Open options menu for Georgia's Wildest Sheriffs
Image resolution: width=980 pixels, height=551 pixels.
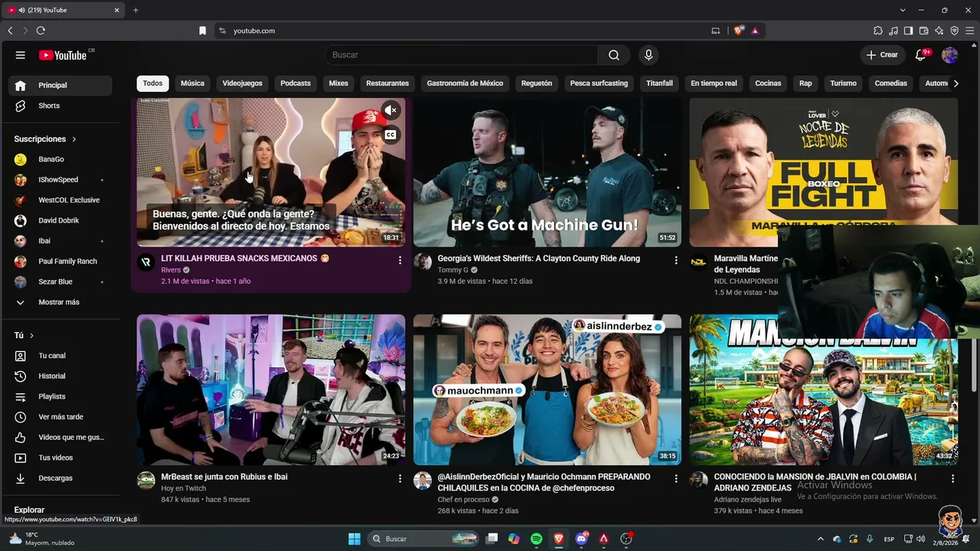click(x=675, y=260)
